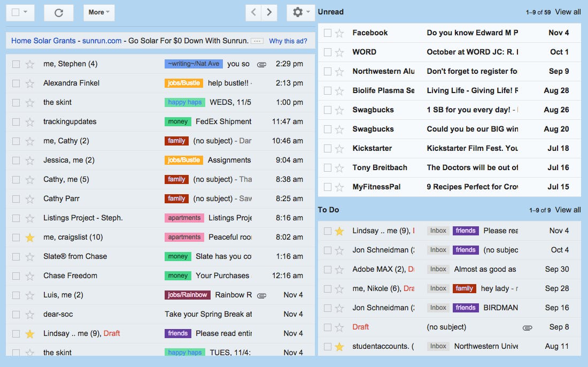Click the ad options ellipsis icon
Viewport: 588px width, 367px height.
[x=257, y=41]
